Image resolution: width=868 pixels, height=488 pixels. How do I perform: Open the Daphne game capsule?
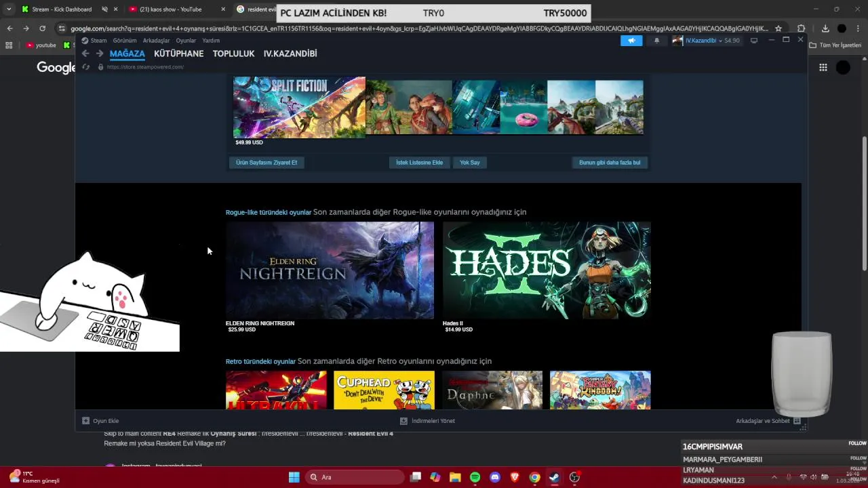tap(492, 390)
